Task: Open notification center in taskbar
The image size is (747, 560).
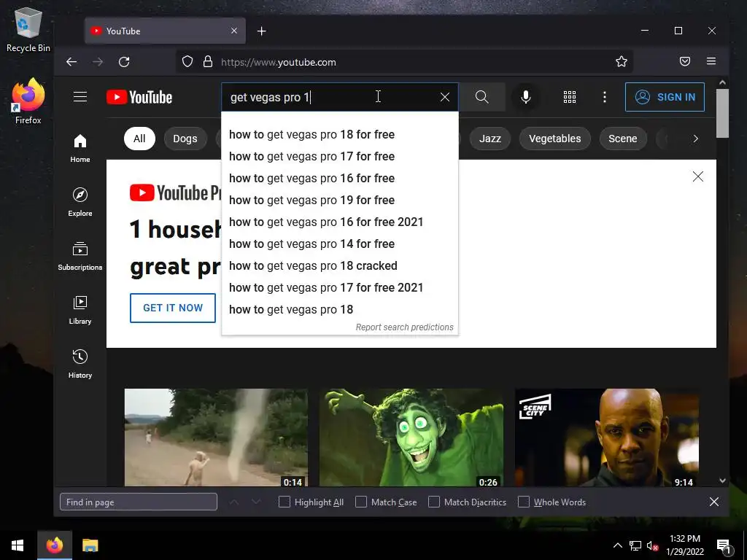Action: point(724,546)
